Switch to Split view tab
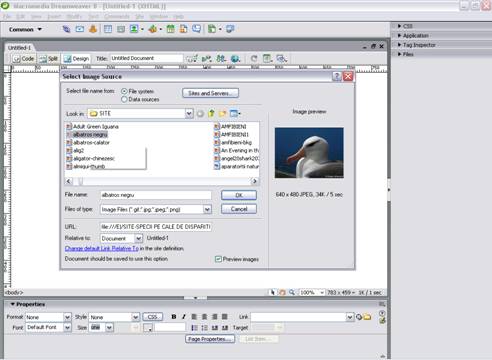The image size is (492, 360). coord(49,59)
